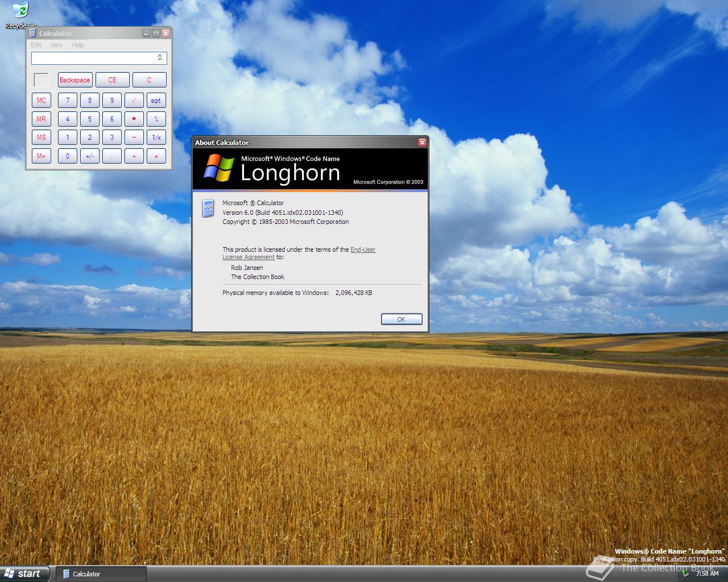
Task: Click the digit 2 button
Action: point(90,138)
